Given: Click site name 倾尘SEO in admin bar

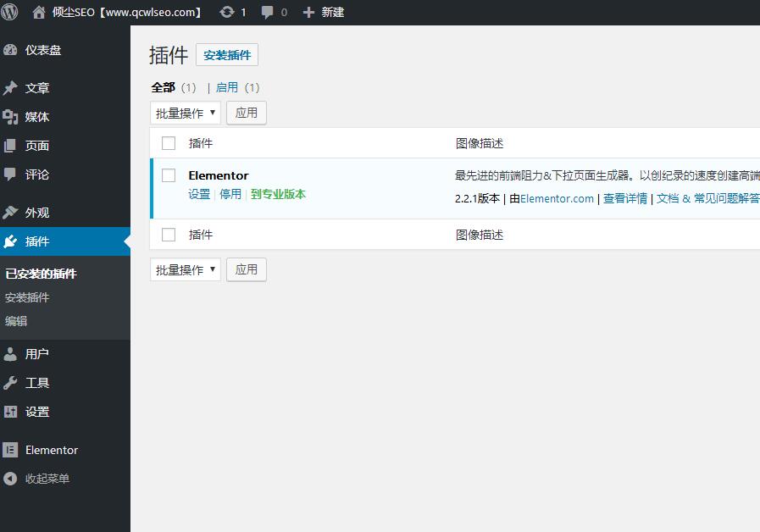Looking at the screenshot, I should [127, 12].
